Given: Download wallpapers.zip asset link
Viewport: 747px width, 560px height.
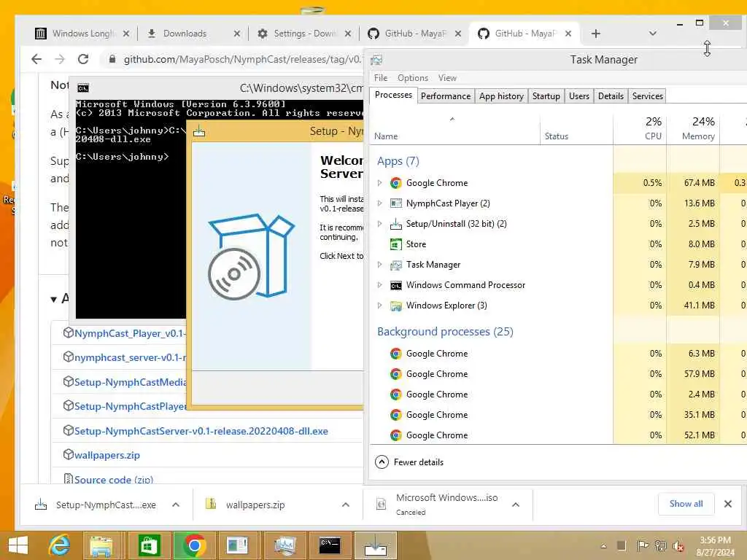Looking at the screenshot, I should point(107,455).
